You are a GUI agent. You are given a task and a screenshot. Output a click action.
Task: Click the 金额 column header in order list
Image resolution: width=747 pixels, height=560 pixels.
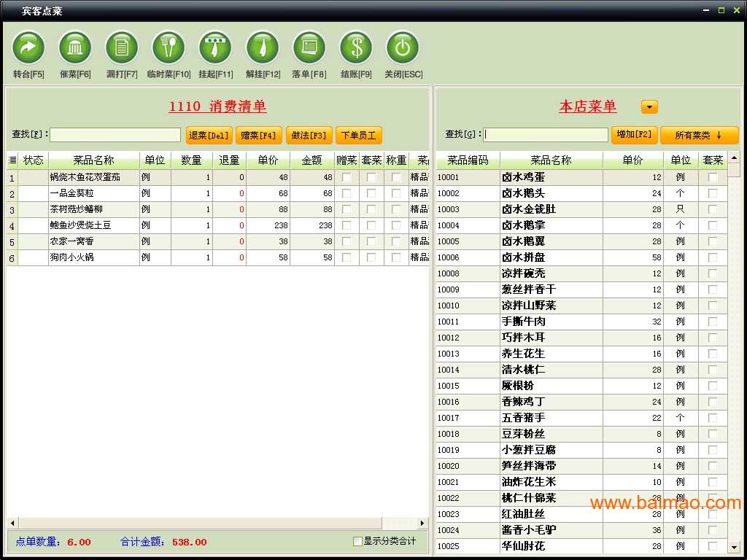(311, 160)
